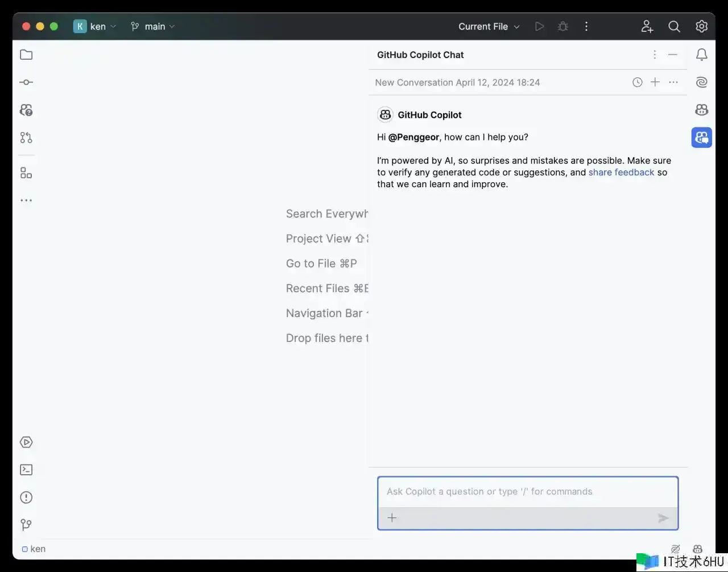Open the Current File run configuration dropdown
Screen dimensions: 728x572
[x=489, y=26]
